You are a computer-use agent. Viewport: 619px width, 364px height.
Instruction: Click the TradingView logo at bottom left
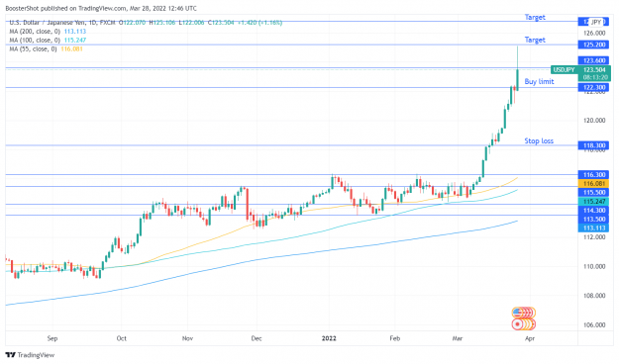tap(30, 354)
